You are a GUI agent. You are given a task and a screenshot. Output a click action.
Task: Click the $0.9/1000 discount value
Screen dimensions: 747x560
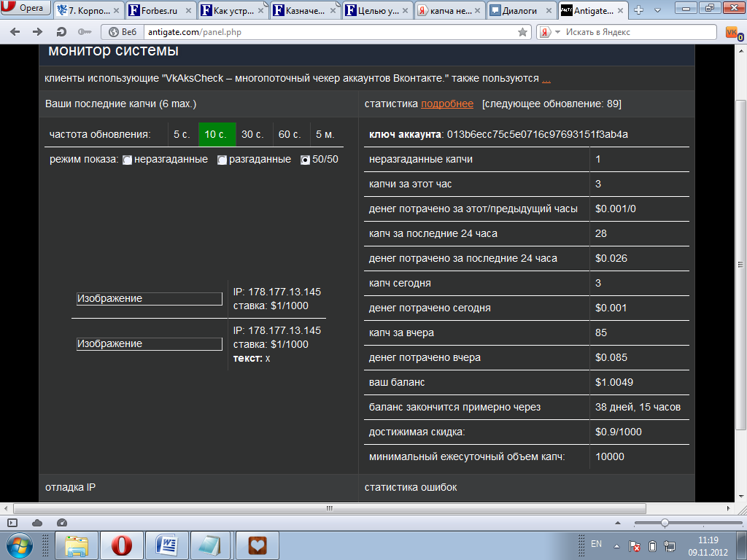click(x=619, y=432)
